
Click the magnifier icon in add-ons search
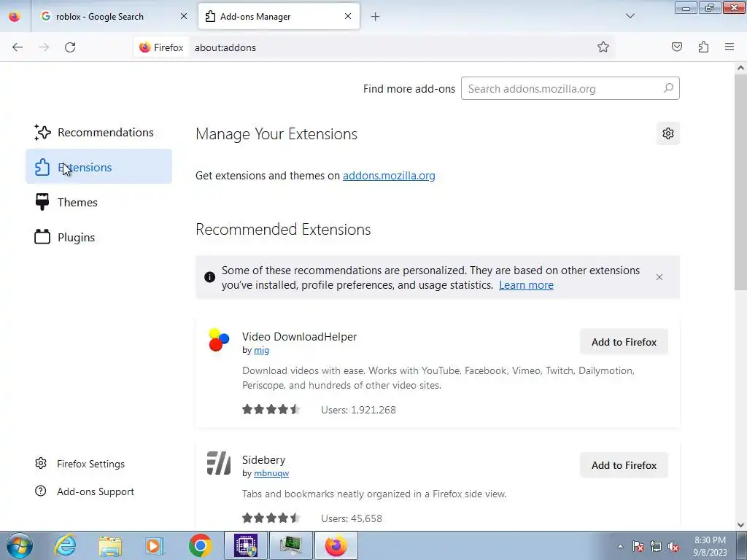point(668,88)
